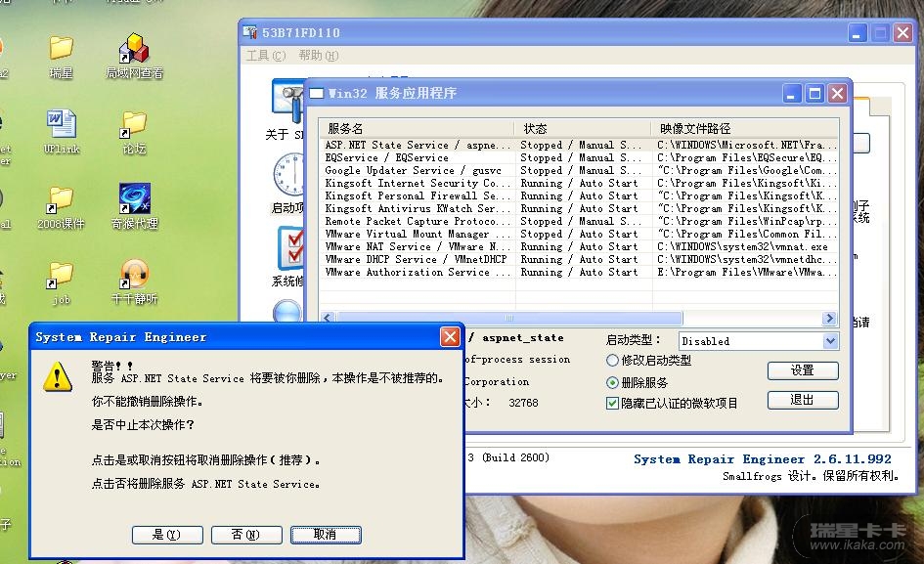Select the Remote Packet Capture Protocol row

(x=580, y=222)
